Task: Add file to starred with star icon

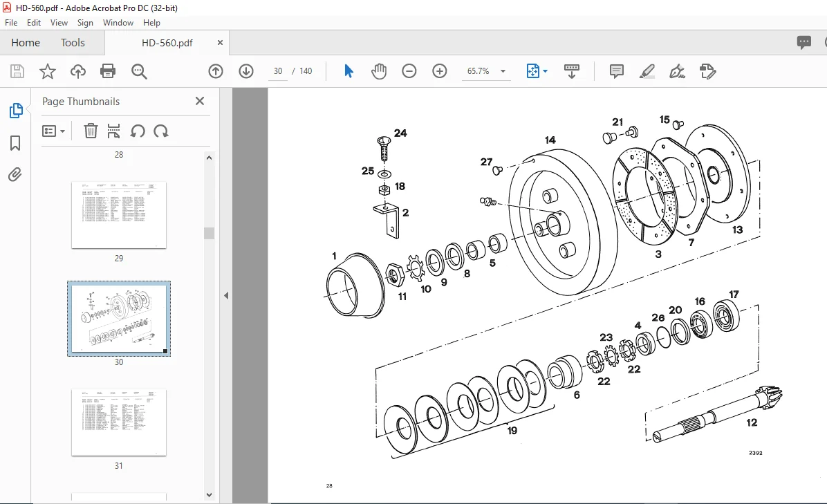Action: click(x=48, y=71)
